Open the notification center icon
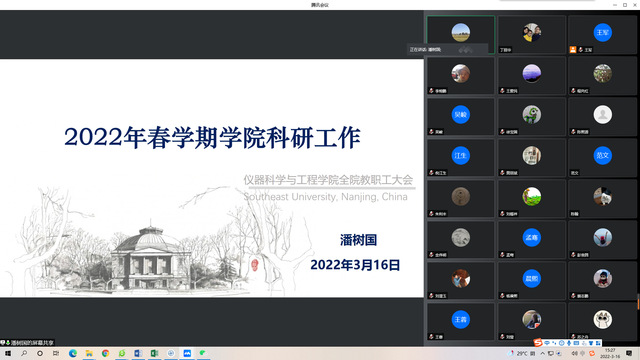 [629, 353]
